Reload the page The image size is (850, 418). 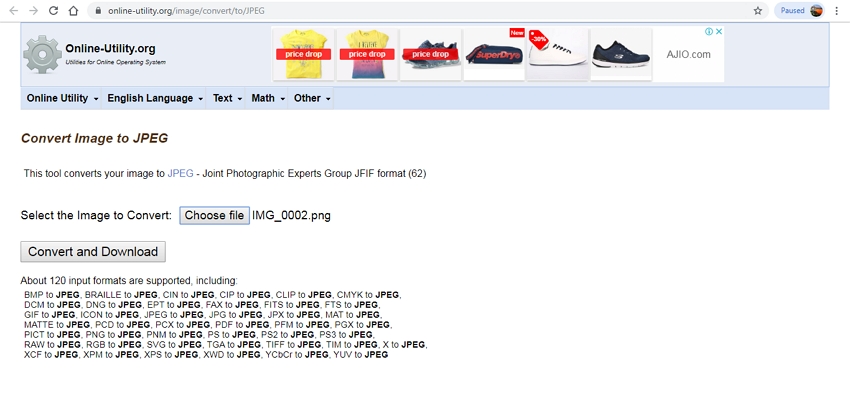pyautogui.click(x=53, y=11)
